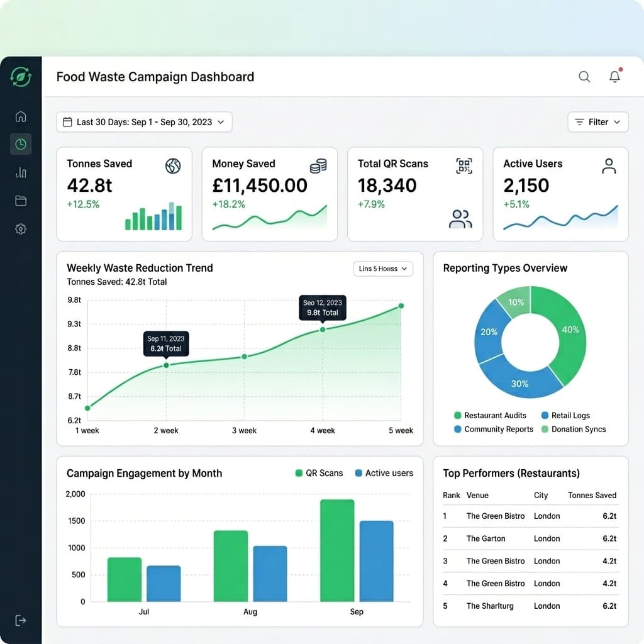Click the 10% donut chart segment
The image size is (644, 644).
tap(516, 303)
